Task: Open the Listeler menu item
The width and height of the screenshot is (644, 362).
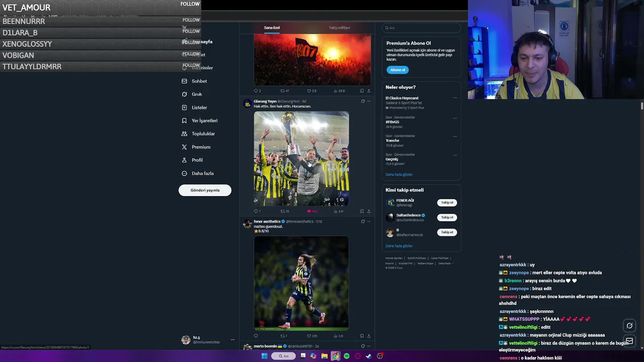Action: 199,108
